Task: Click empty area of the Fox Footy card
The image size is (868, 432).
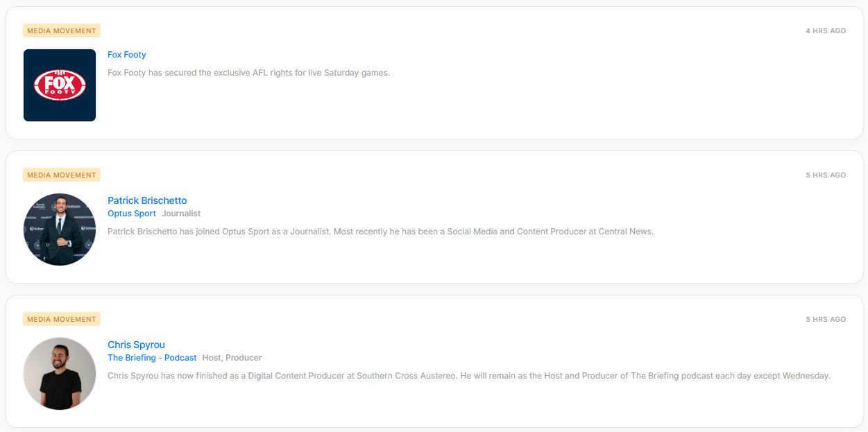Action: tap(555, 104)
